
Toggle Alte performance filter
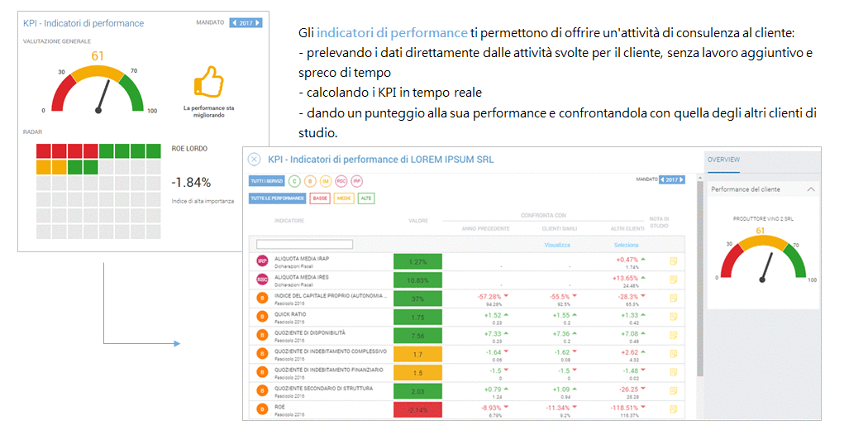[x=366, y=198]
